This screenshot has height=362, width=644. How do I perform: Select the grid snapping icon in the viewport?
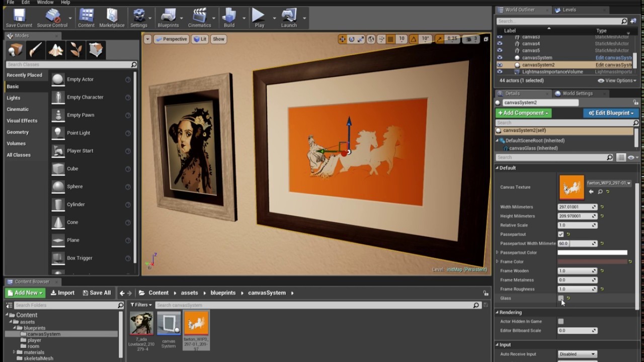pyautogui.click(x=391, y=39)
